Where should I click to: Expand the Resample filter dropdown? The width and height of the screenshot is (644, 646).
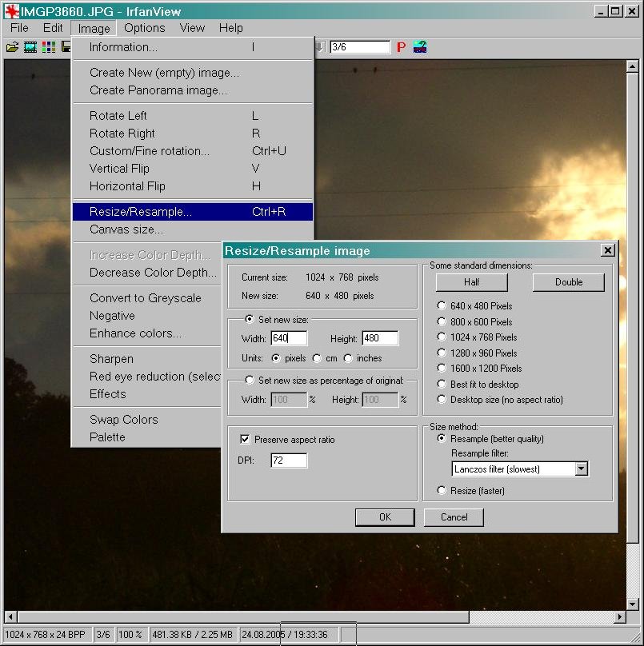(x=582, y=469)
